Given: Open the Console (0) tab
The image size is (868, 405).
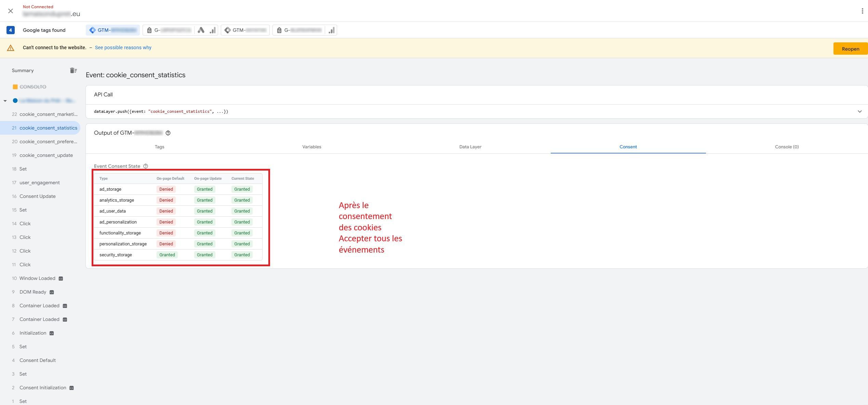Looking at the screenshot, I should click(x=787, y=147).
